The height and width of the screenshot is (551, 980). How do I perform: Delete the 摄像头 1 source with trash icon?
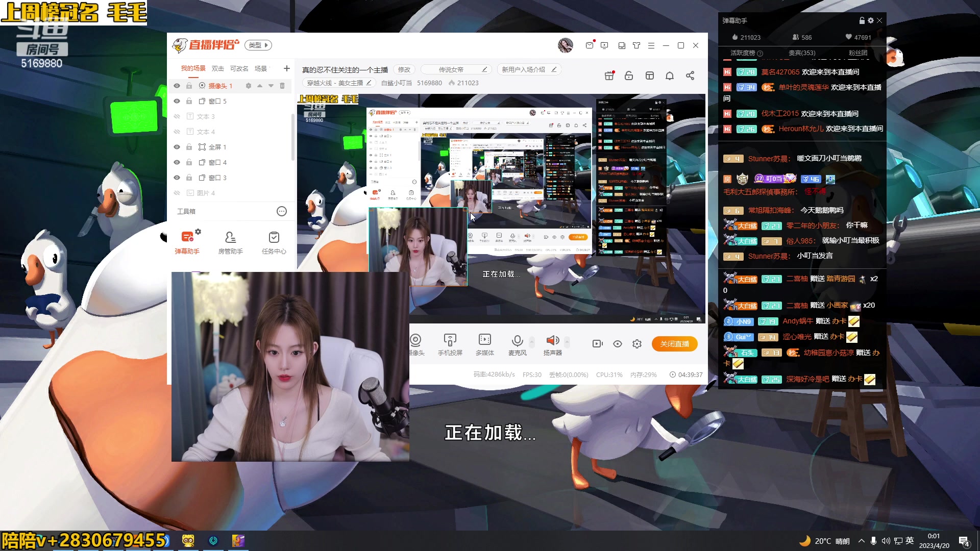(282, 86)
